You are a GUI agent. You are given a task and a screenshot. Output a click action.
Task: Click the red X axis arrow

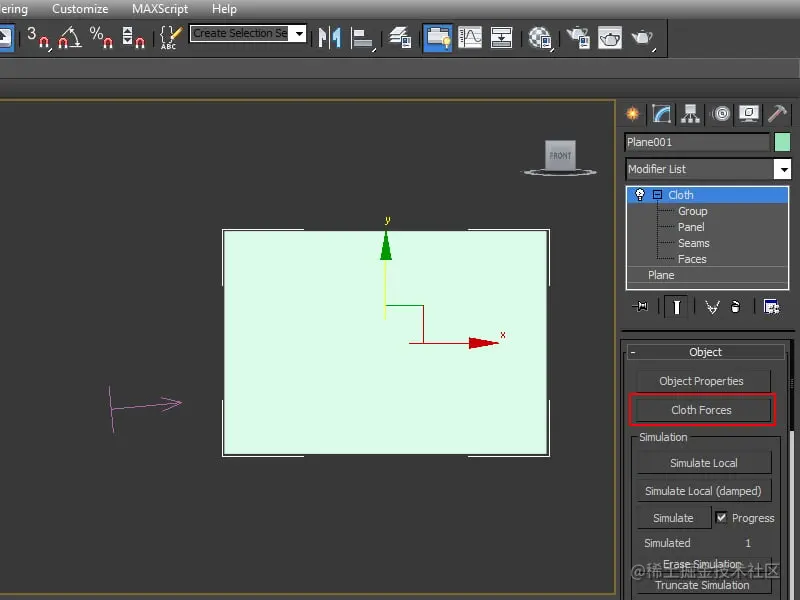tap(483, 343)
